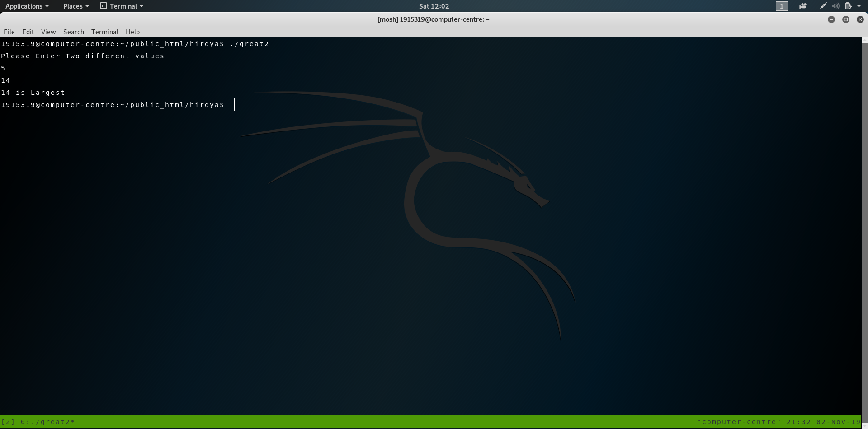
Task: Click the './great2' command text
Action: point(249,44)
